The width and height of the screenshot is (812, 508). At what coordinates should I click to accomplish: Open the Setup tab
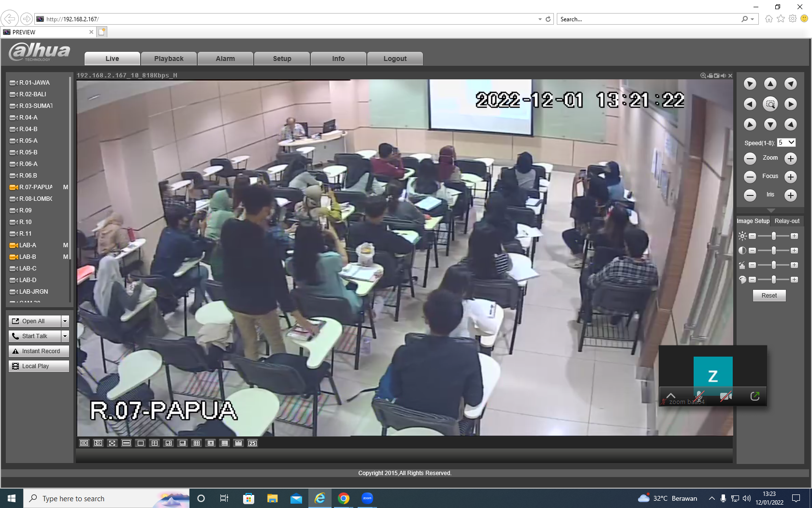point(282,59)
